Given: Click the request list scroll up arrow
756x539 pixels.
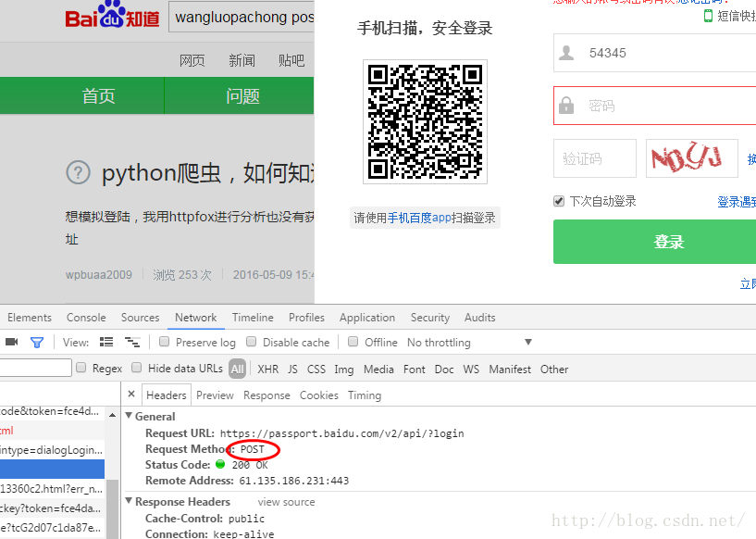Looking at the screenshot, I should pos(112,415).
